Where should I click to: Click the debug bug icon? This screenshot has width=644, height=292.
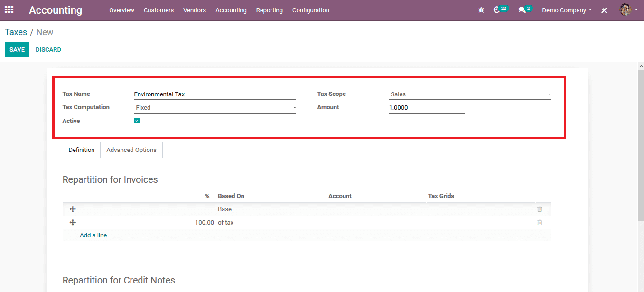click(x=481, y=10)
